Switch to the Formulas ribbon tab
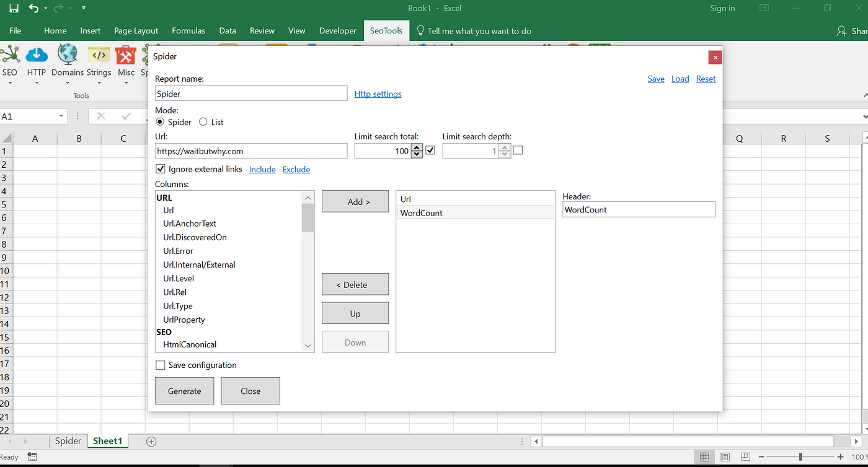The height and width of the screenshot is (467, 868). (188, 30)
